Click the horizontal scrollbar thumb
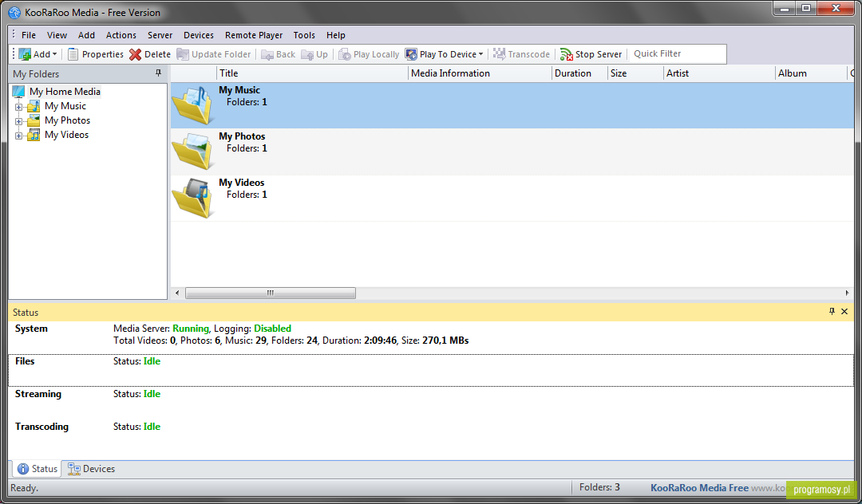 (271, 293)
